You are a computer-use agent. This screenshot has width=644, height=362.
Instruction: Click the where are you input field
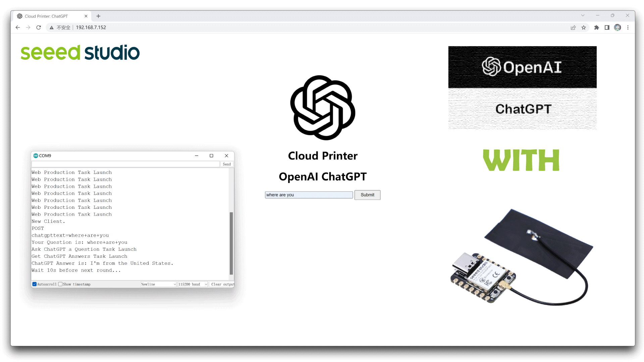click(x=308, y=194)
